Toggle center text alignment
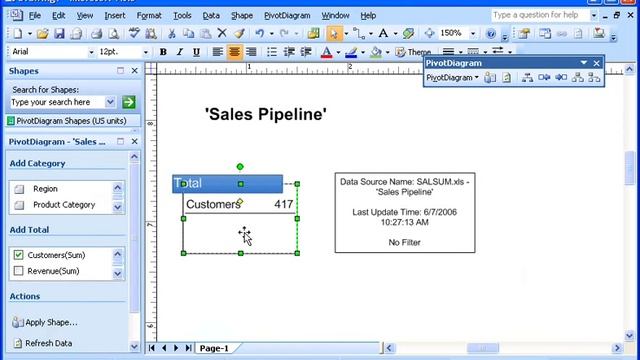The height and width of the screenshot is (360, 640). [234, 52]
